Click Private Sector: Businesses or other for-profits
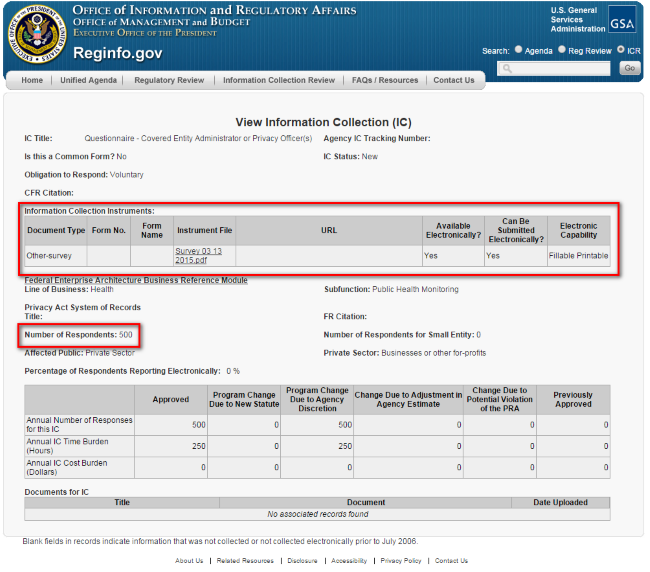650x572 pixels. click(x=405, y=353)
